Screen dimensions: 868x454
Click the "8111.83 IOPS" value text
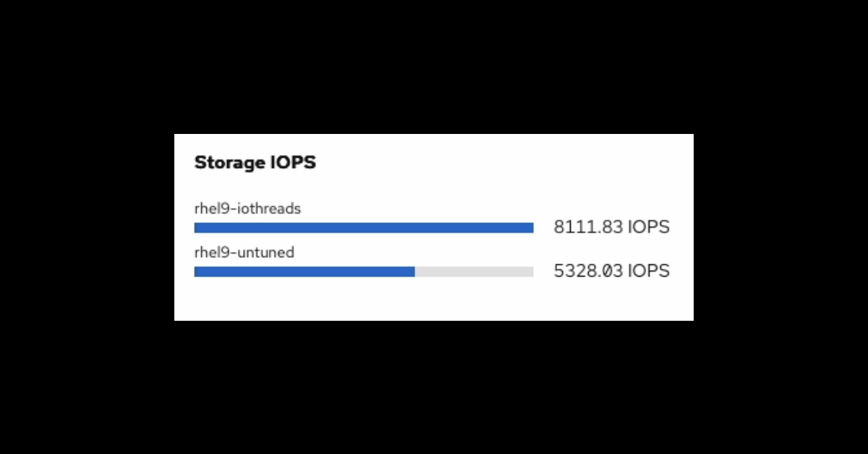pos(611,227)
